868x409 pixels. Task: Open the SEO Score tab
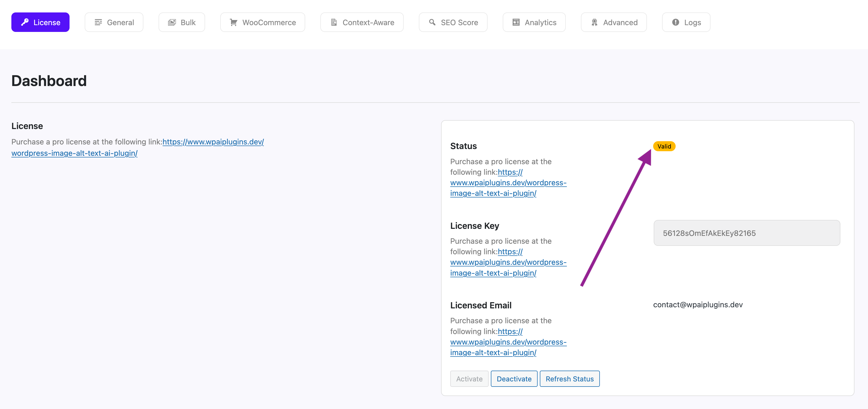[x=453, y=22]
